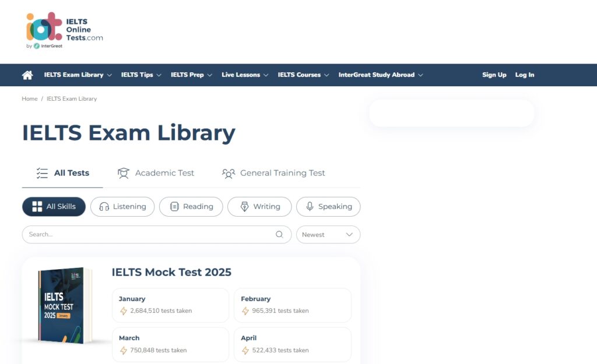This screenshot has height=364, width=597.
Task: Open the IELTS Mock Test 2025 title
Action: (x=171, y=273)
